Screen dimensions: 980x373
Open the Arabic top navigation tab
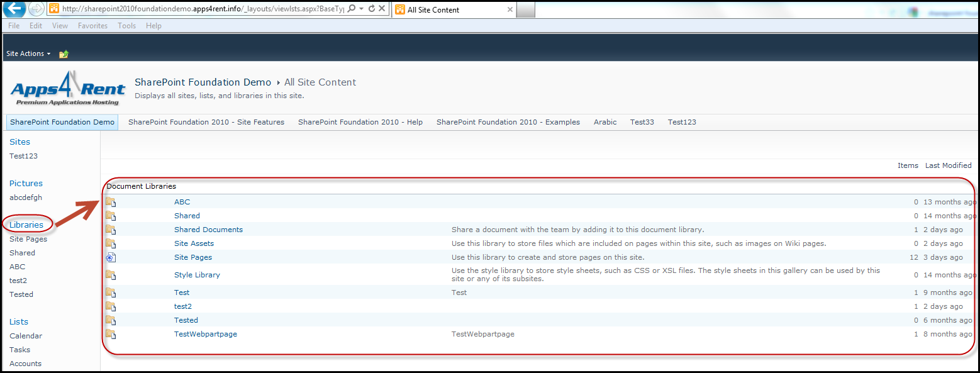pos(605,122)
